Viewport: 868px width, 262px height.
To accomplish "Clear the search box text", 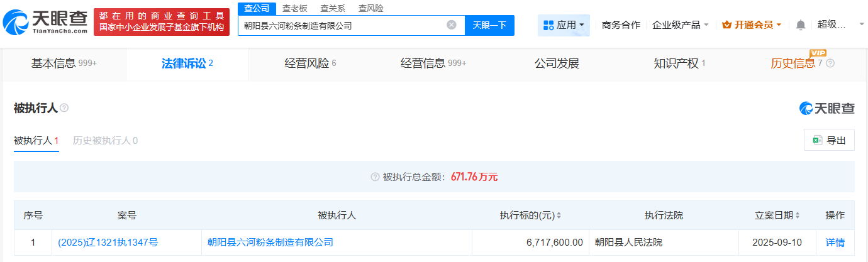I will (451, 25).
